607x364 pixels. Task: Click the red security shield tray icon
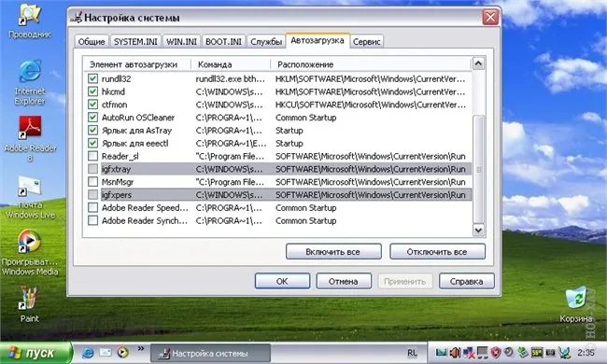(x=496, y=353)
